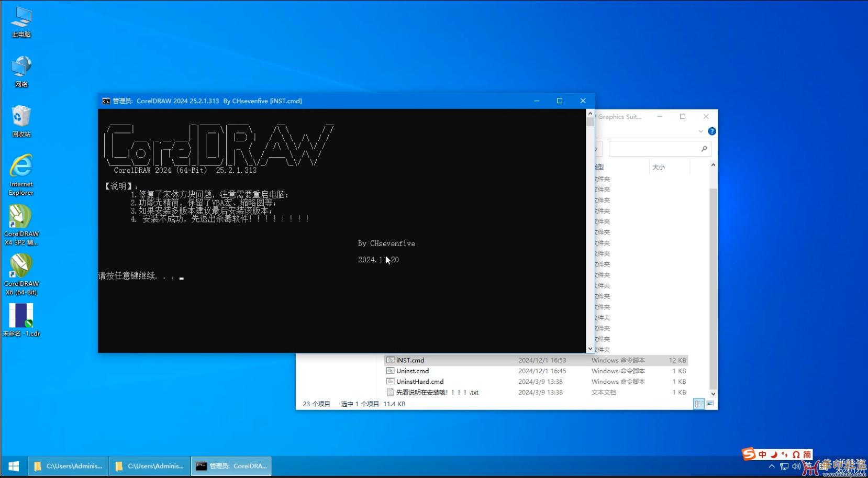Click the cmd icon in the console title bar

106,101
